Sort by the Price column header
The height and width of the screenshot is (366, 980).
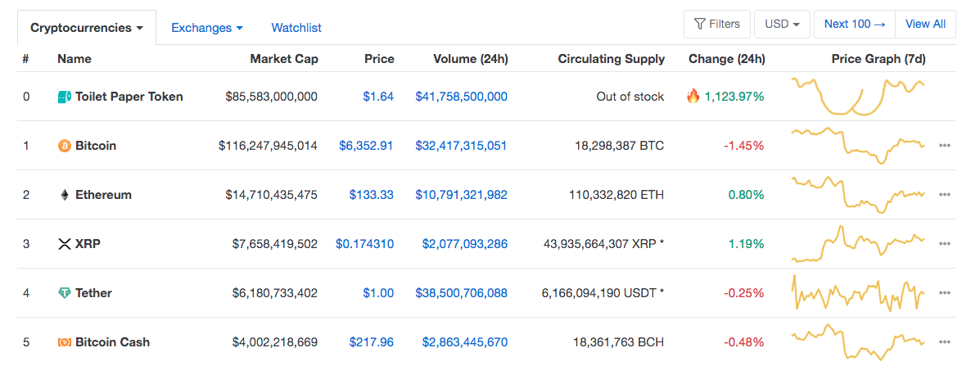[379, 59]
